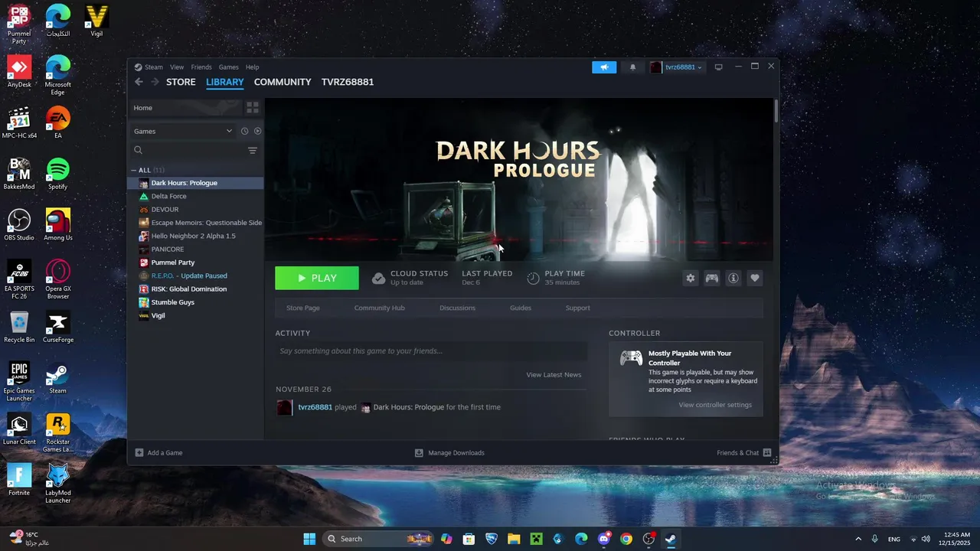This screenshot has width=980, height=551.
Task: Click the green PLAY button
Action: (x=317, y=278)
